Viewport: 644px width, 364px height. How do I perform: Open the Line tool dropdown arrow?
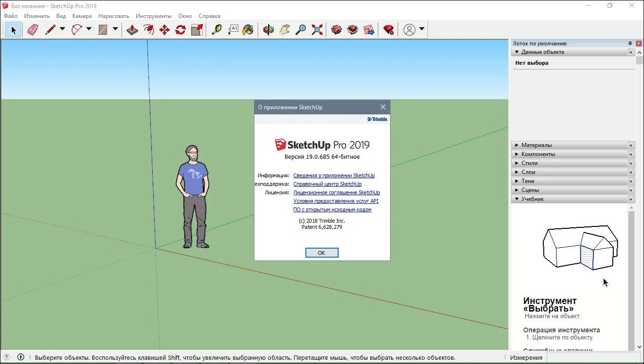click(62, 29)
